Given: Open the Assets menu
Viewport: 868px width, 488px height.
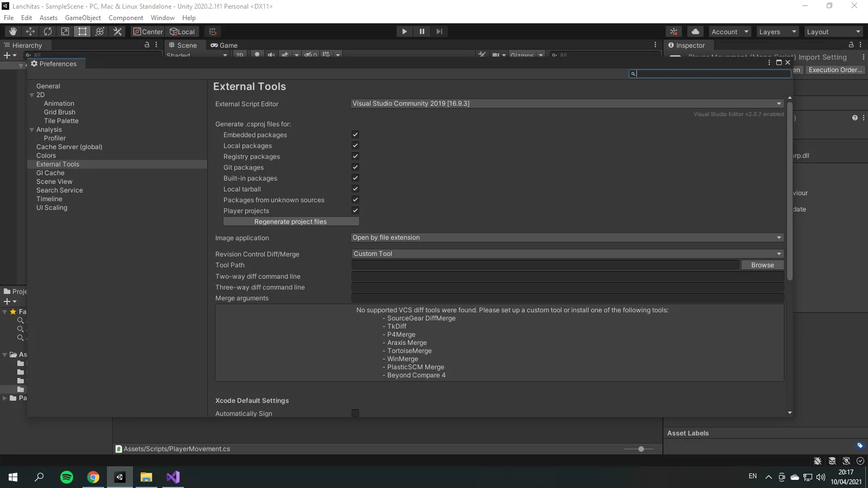Looking at the screenshot, I should point(48,18).
